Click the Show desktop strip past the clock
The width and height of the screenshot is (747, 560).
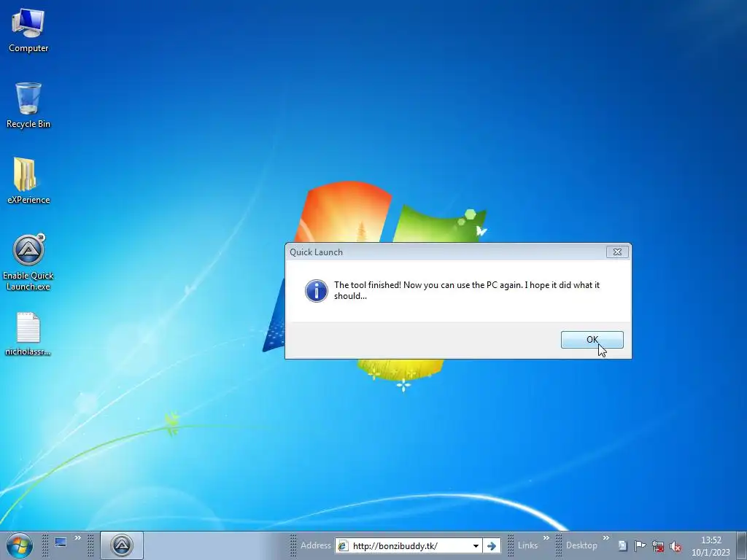(742, 545)
